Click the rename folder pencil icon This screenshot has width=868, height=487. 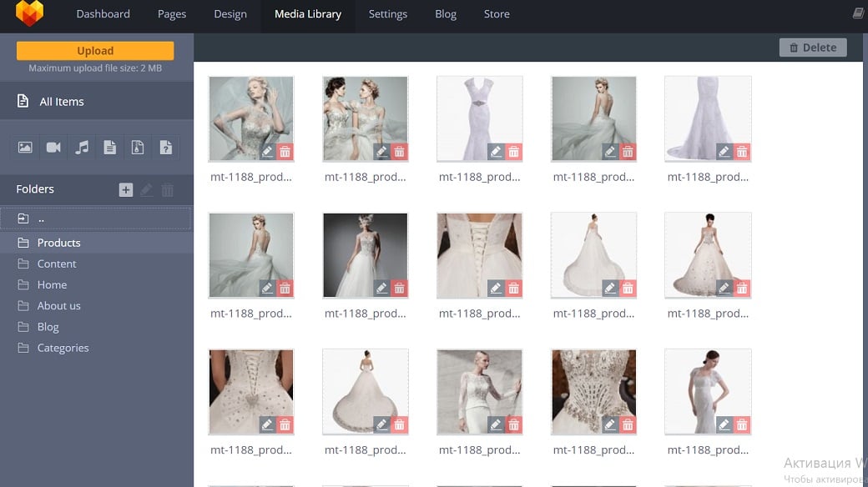[146, 190]
